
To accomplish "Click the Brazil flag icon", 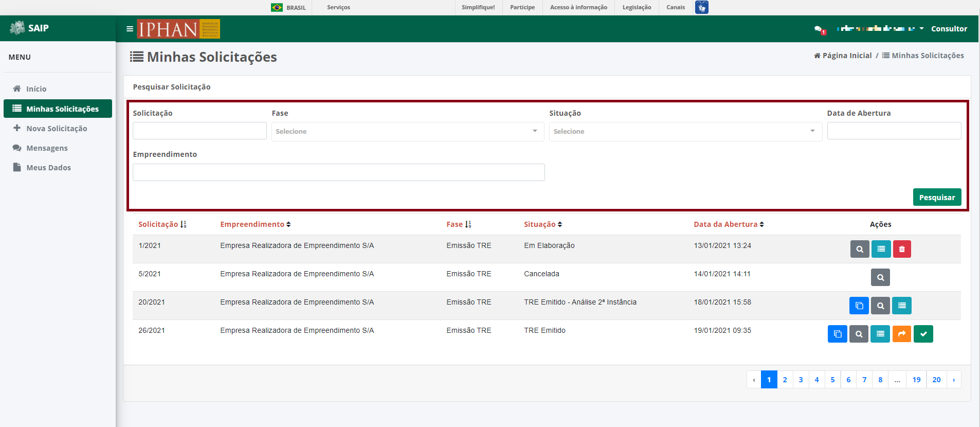I will point(277,7).
